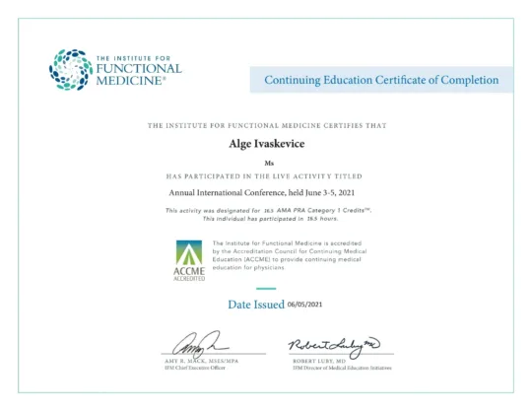This screenshot has height=411, width=532.
Task: Click 'THE INSTITUTE FOR FUNCTIONAL MEDICINE CERTIFIES THAT'
Action: click(x=267, y=125)
